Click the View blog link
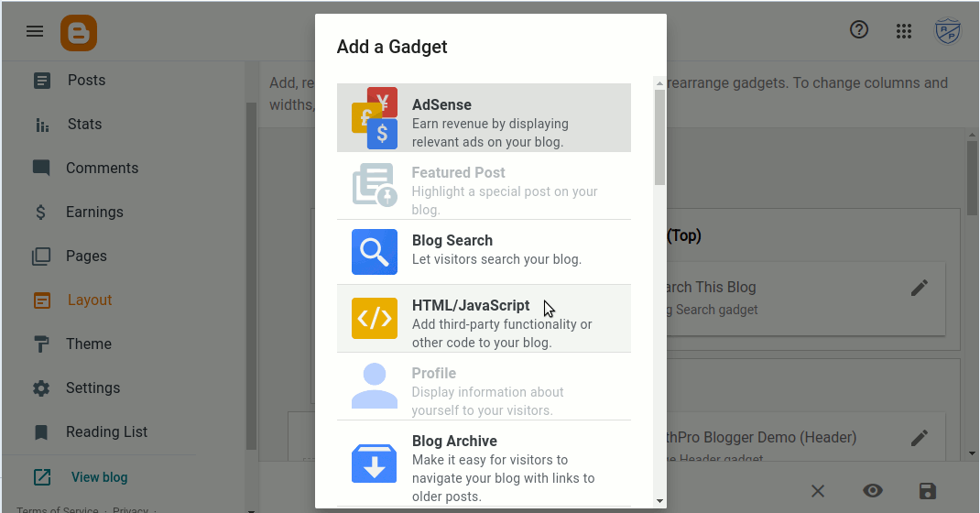Image resolution: width=980 pixels, height=513 pixels. pos(99,477)
